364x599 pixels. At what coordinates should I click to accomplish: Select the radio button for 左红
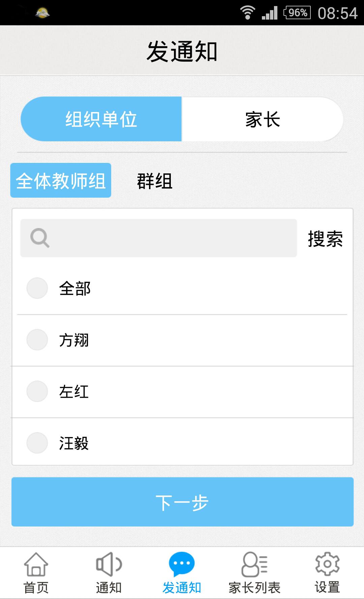(37, 391)
